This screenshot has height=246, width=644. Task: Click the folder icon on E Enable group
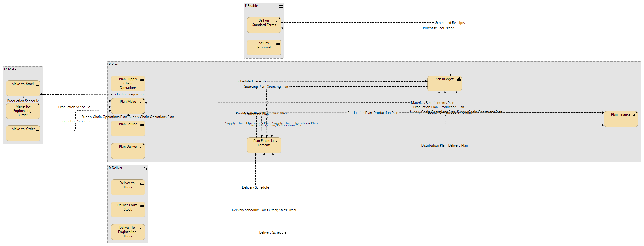281,6
